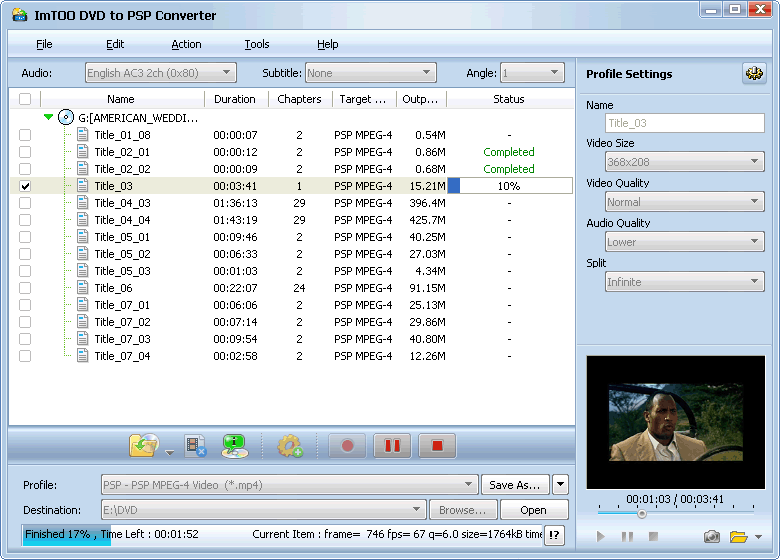Open profile settings gear icon
780x560 pixels.
point(754,74)
